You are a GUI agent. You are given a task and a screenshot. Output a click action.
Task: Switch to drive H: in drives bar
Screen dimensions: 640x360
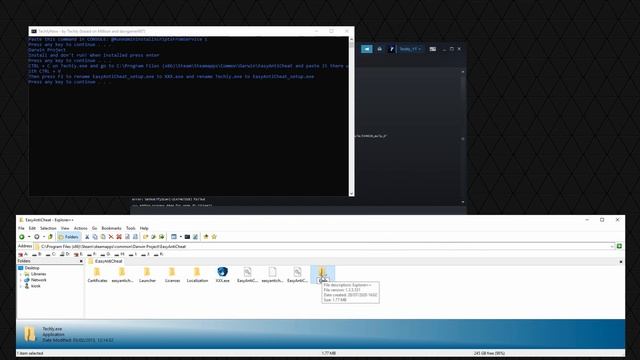[x=120, y=254]
